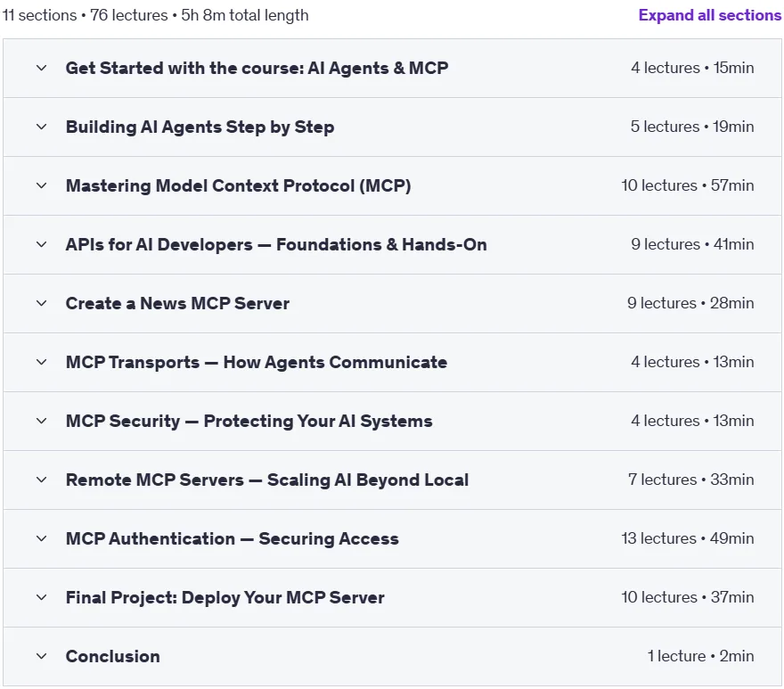784x689 pixels.
Task: Expand chevron beside APIs for AI Developers
Action: point(42,244)
